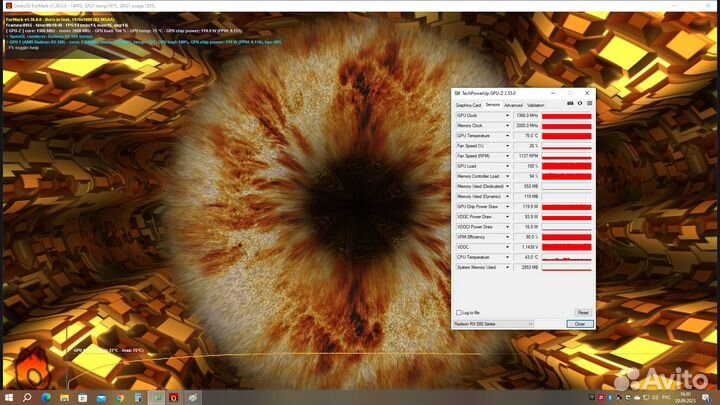Open the Validation tab
720x405 pixels.
coord(536,104)
